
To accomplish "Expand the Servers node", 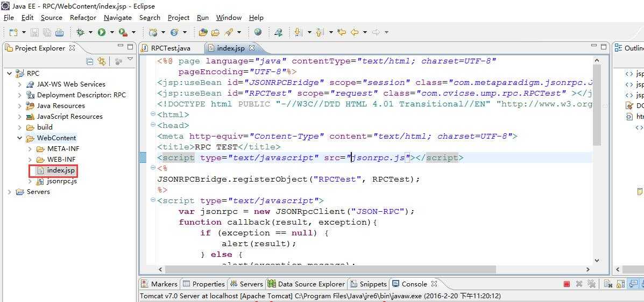I will pos(10,192).
